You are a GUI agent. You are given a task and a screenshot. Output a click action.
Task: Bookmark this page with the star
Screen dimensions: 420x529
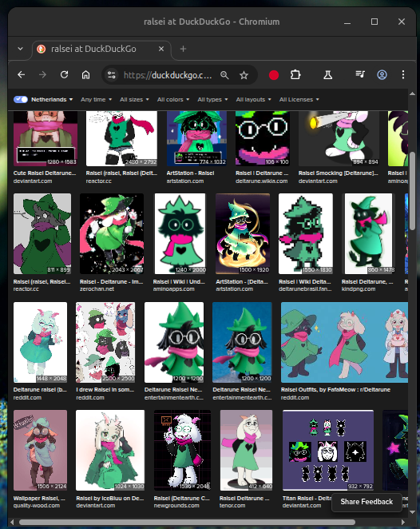tap(244, 75)
